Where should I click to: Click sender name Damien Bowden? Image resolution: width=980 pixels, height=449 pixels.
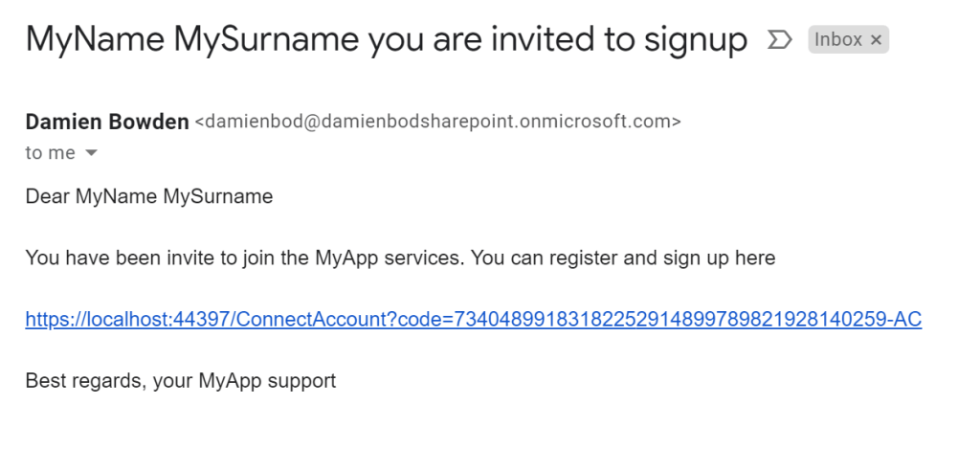point(106,122)
